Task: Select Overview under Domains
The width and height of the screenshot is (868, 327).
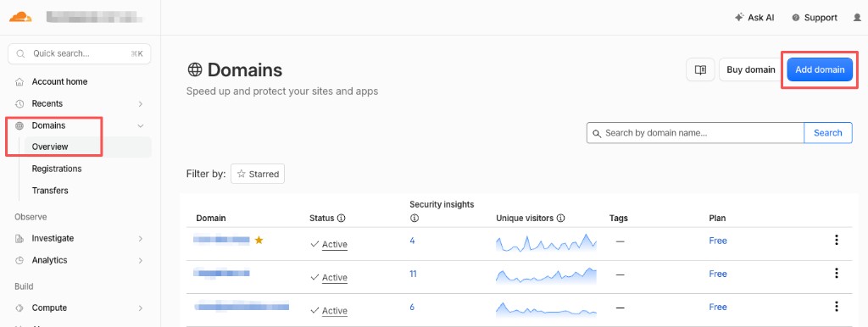Action: (50, 147)
